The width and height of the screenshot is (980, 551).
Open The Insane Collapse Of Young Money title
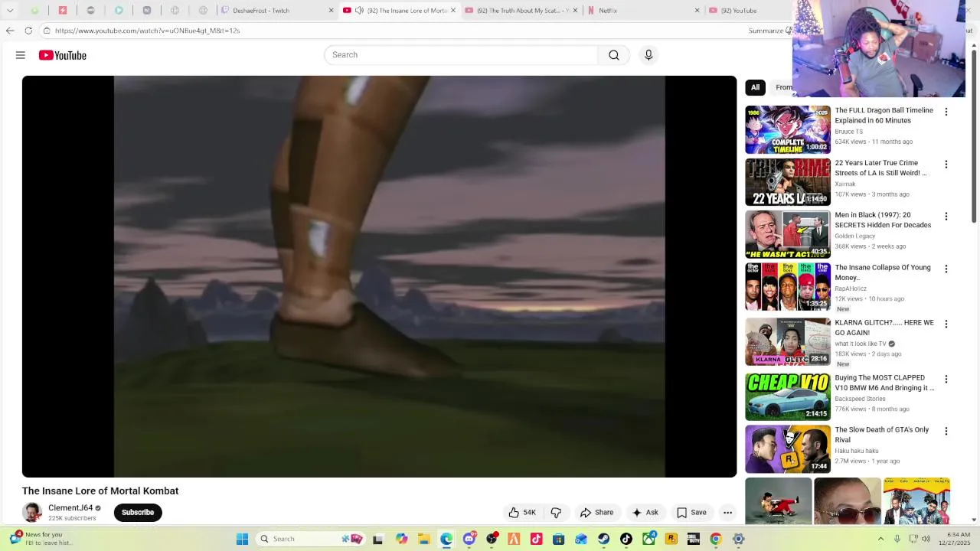pos(883,272)
